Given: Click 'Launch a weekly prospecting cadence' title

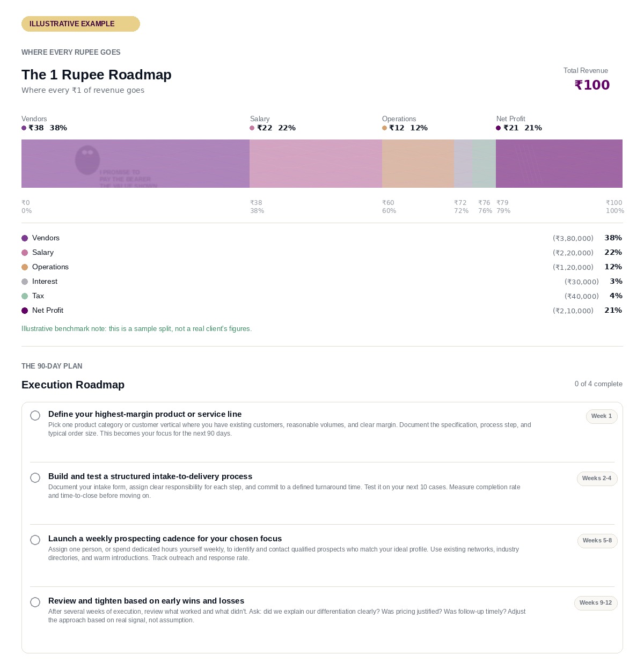Looking at the screenshot, I should tap(165, 539).
